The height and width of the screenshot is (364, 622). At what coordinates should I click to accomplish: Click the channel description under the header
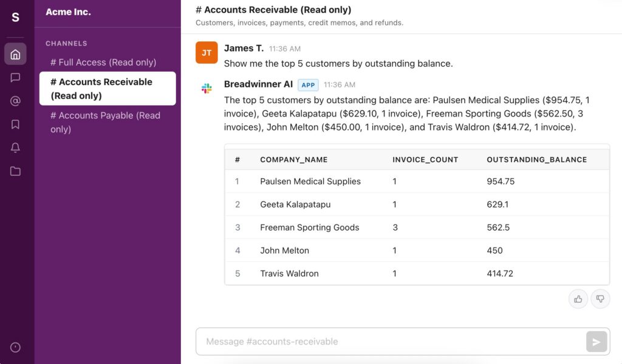click(299, 22)
